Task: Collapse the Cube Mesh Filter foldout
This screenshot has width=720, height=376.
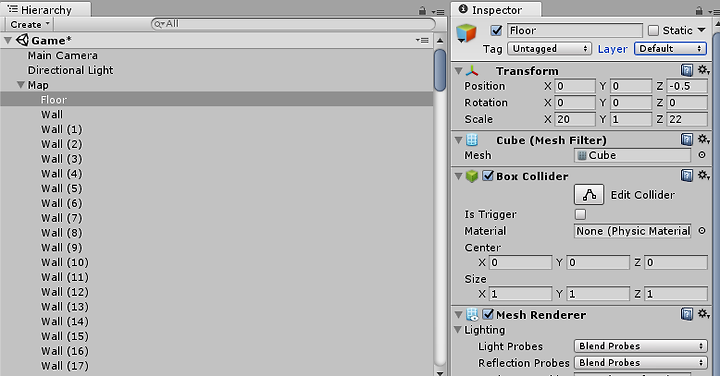Action: click(x=458, y=140)
